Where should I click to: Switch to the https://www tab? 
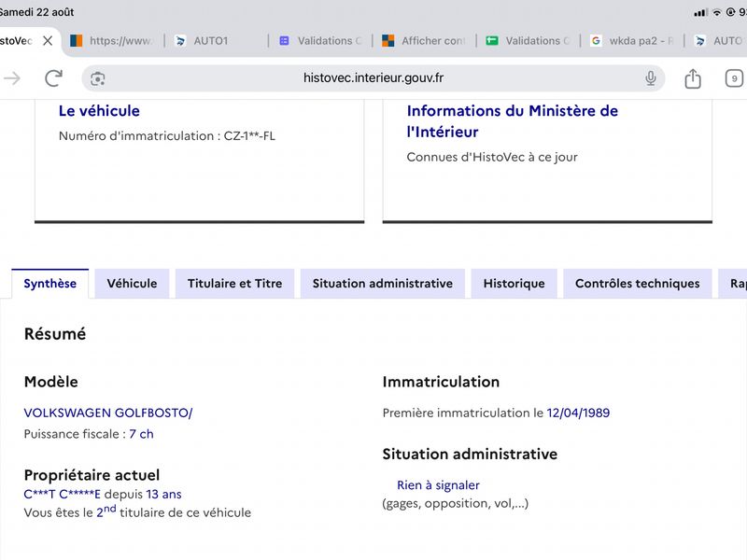click(x=113, y=41)
